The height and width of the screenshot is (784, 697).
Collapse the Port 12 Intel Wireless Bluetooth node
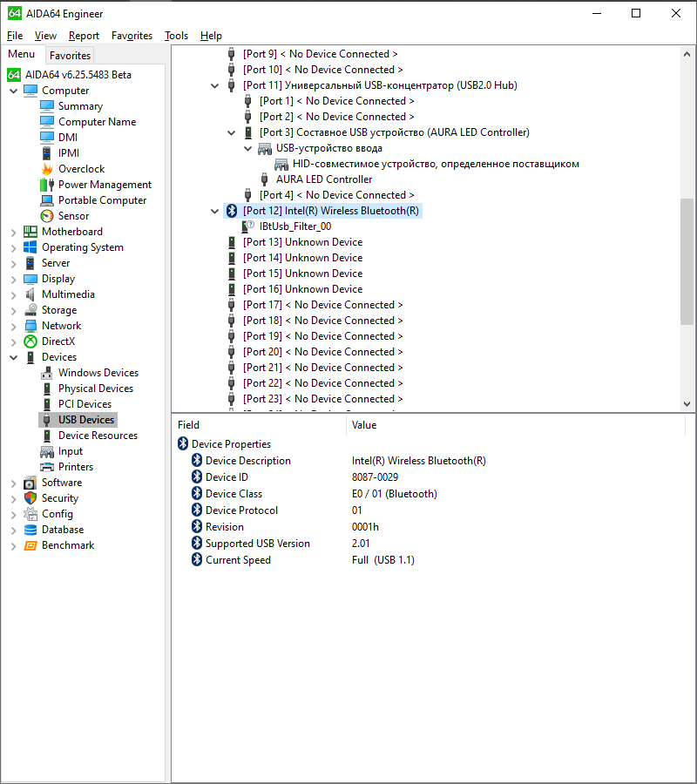pos(215,211)
